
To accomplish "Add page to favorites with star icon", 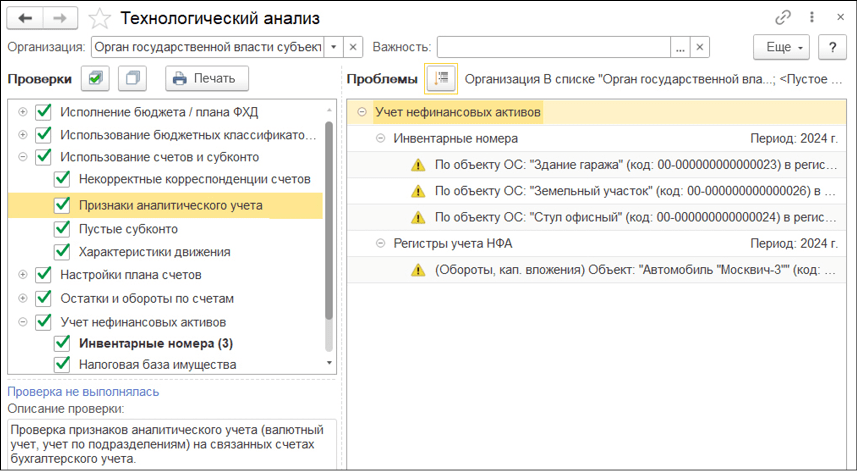I will coord(100,18).
